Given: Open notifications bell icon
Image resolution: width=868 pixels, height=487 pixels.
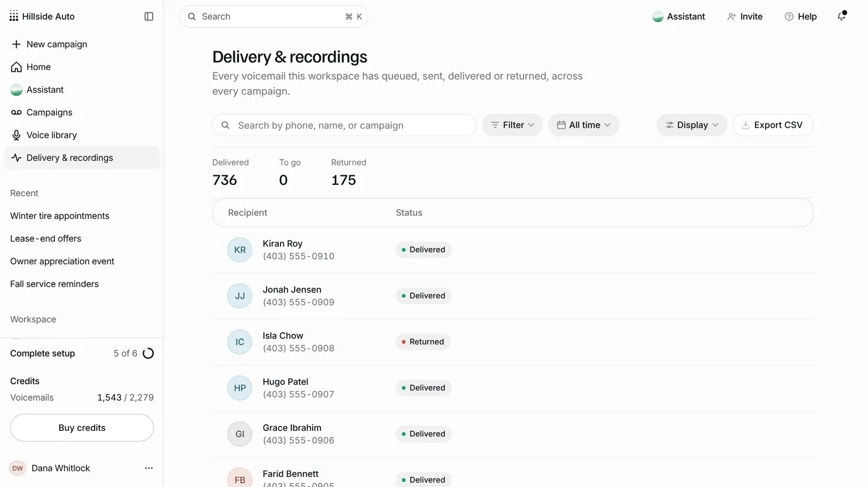Looking at the screenshot, I should (x=842, y=16).
